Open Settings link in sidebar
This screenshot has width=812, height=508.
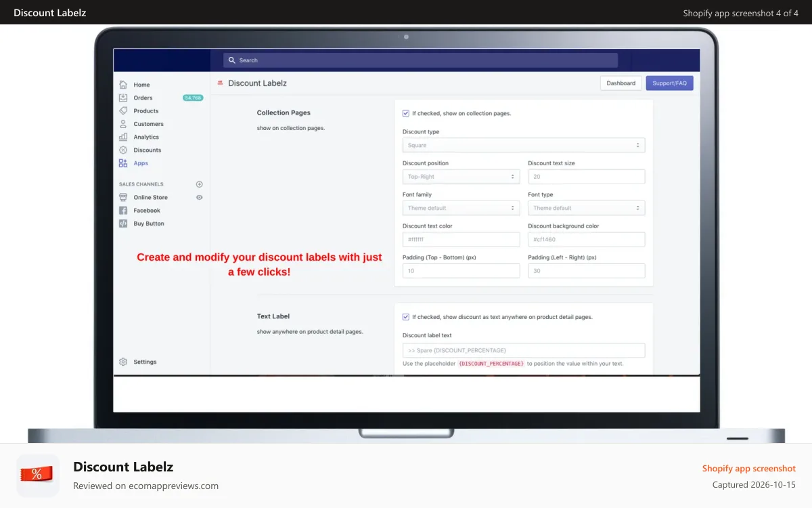(x=145, y=362)
